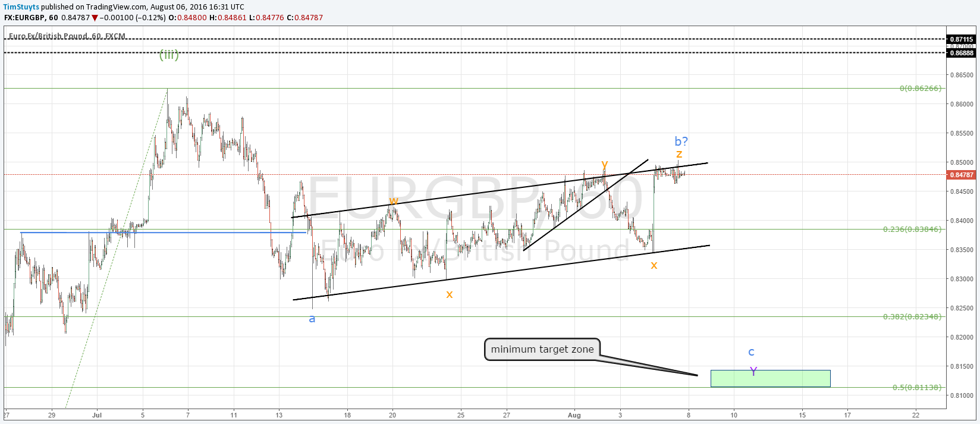Click the 'Aug' date axis label
980x424 pixels.
(574, 415)
